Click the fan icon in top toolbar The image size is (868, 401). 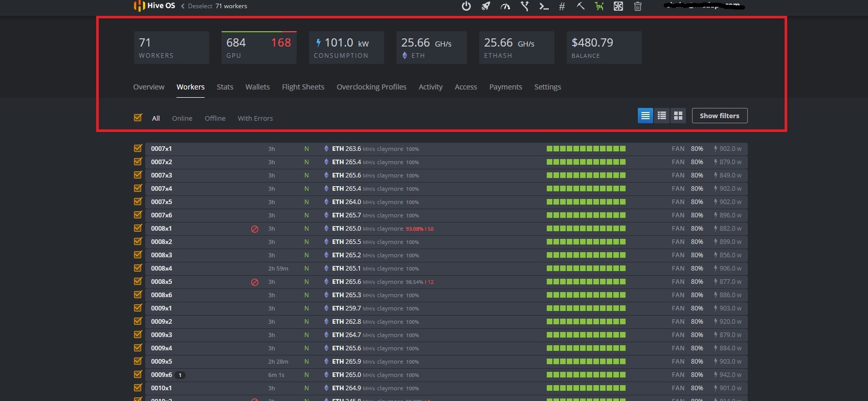point(618,6)
